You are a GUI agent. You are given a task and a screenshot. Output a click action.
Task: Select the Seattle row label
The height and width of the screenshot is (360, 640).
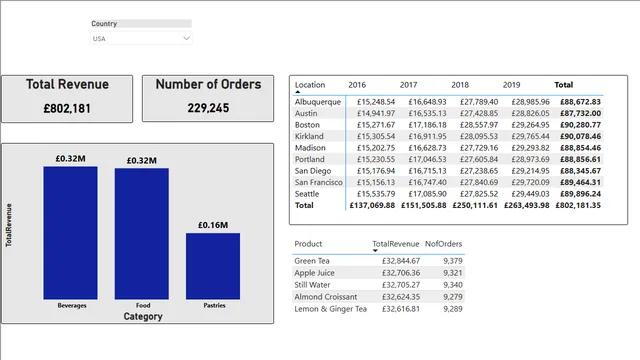point(307,194)
